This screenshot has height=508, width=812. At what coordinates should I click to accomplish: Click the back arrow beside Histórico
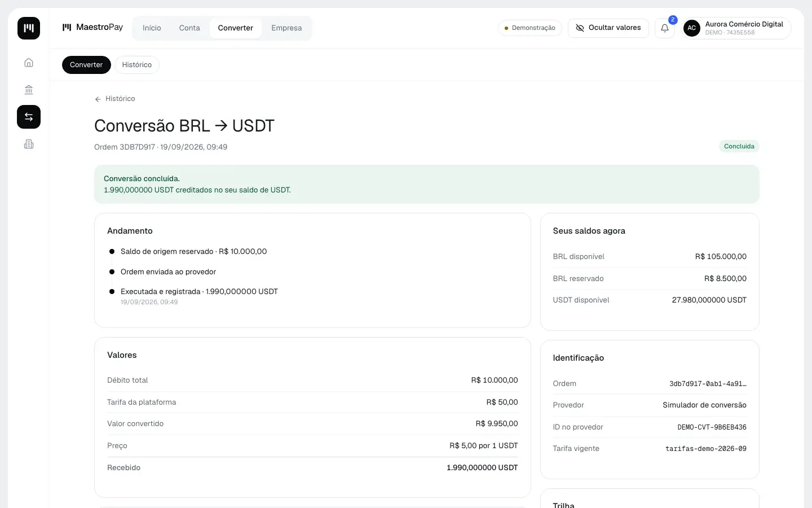98,99
